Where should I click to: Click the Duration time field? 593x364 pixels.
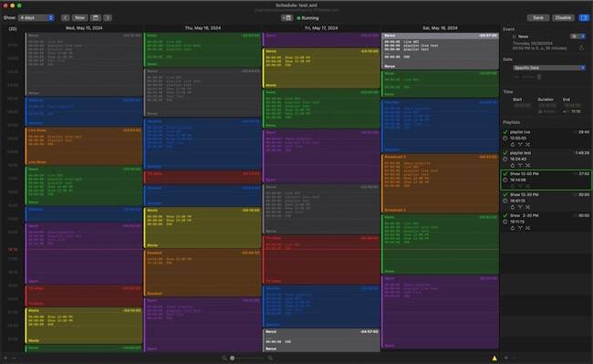(x=546, y=106)
